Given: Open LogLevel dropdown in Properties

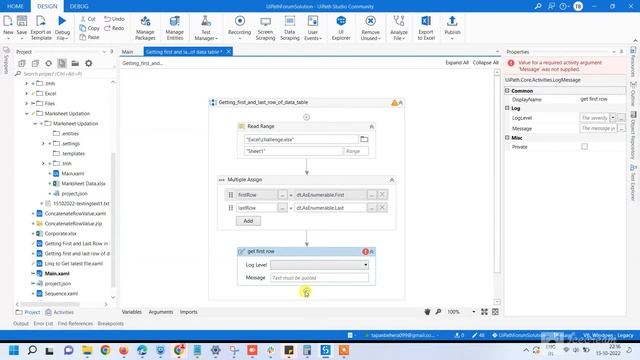Looking at the screenshot, I should pyautogui.click(x=612, y=118).
